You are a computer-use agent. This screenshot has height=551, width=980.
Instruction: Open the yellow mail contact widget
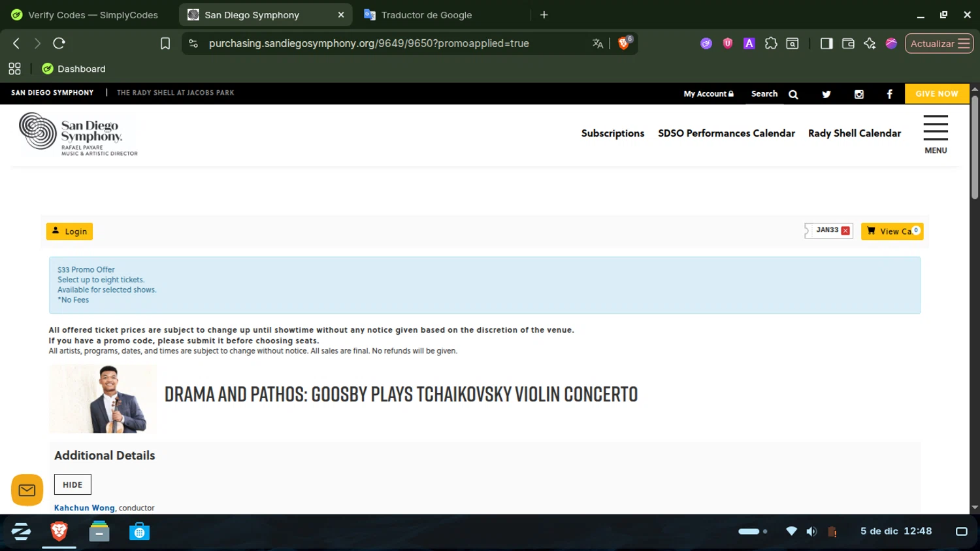tap(27, 490)
